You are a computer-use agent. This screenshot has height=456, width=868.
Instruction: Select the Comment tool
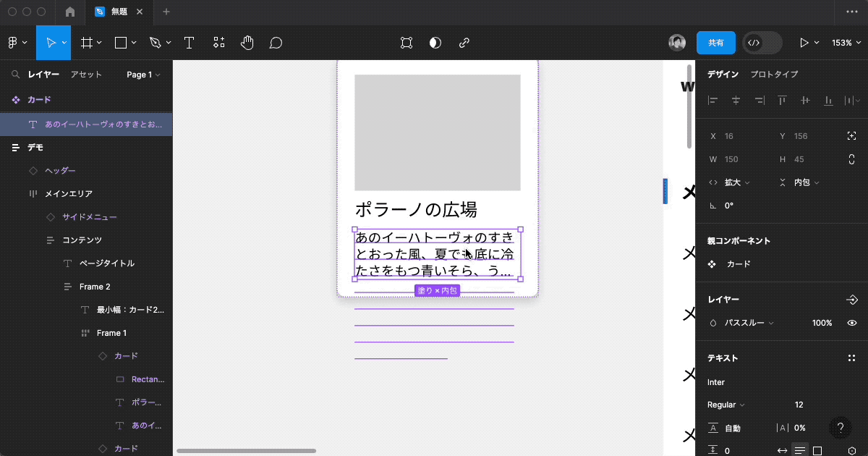point(276,43)
